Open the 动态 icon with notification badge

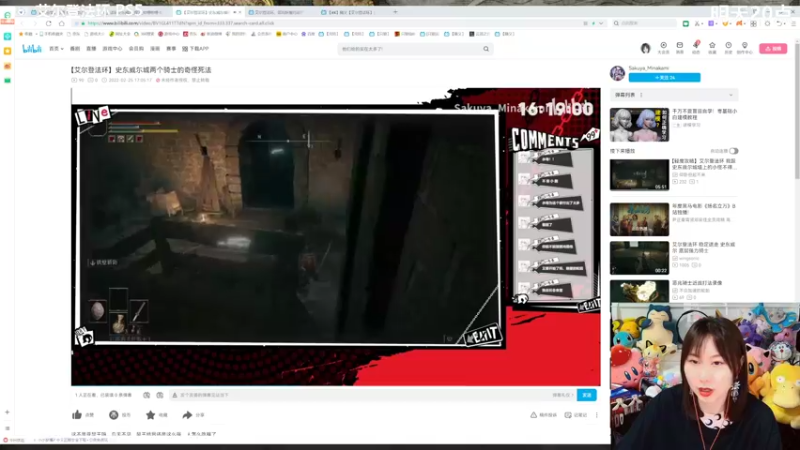[x=696, y=47]
